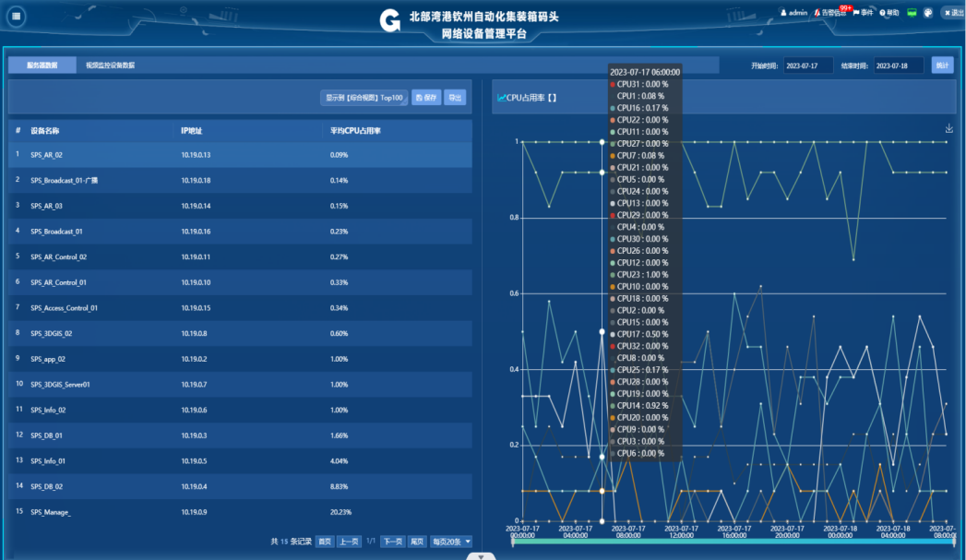
Task: Click the 显示到【综合视图】Top100 button
Action: click(364, 97)
